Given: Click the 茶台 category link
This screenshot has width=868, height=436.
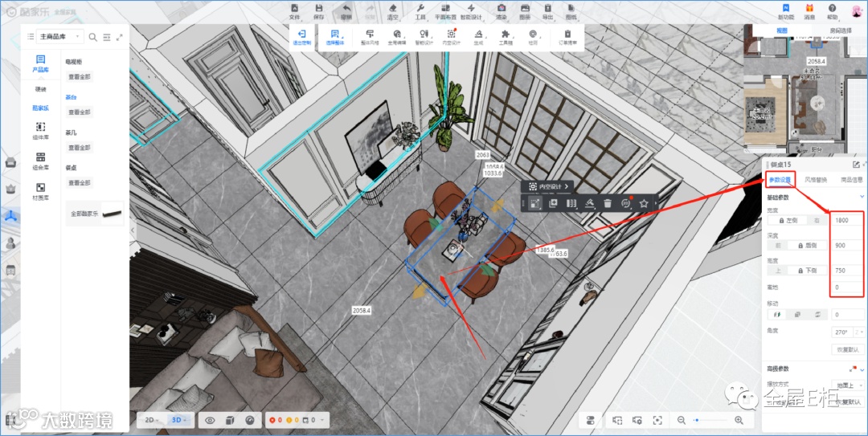Looking at the screenshot, I should click(x=71, y=97).
